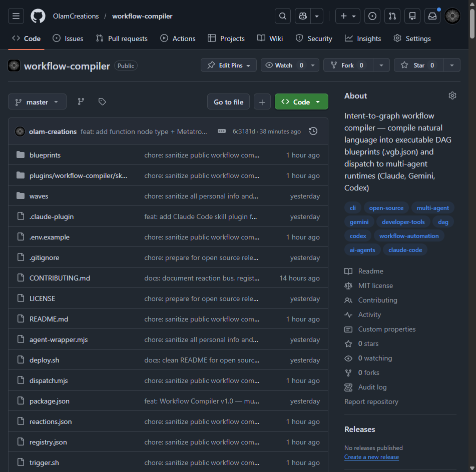Screen dimensions: 476x472
Task: Click the GitHub logo home icon
Action: (x=38, y=16)
